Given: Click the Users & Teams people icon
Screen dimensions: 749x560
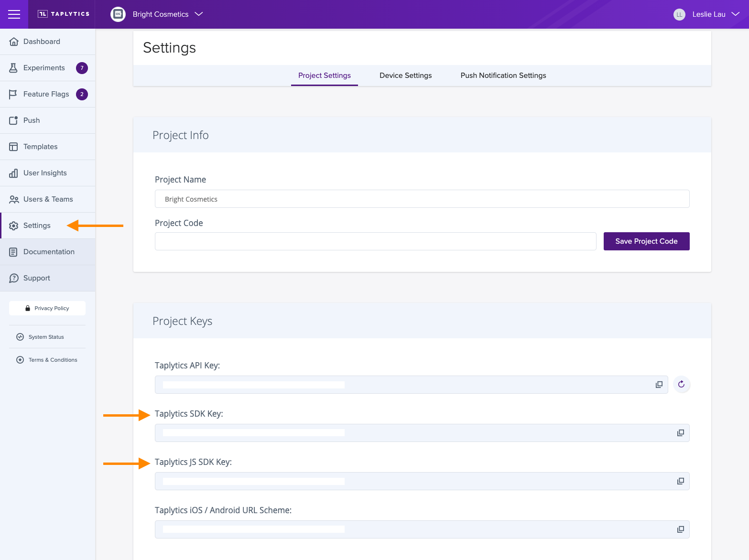Looking at the screenshot, I should tap(14, 199).
